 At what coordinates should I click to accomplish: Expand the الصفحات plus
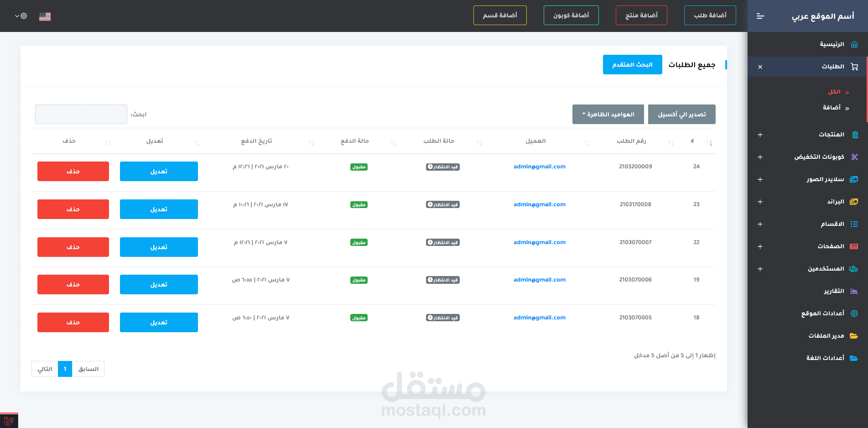[760, 246]
